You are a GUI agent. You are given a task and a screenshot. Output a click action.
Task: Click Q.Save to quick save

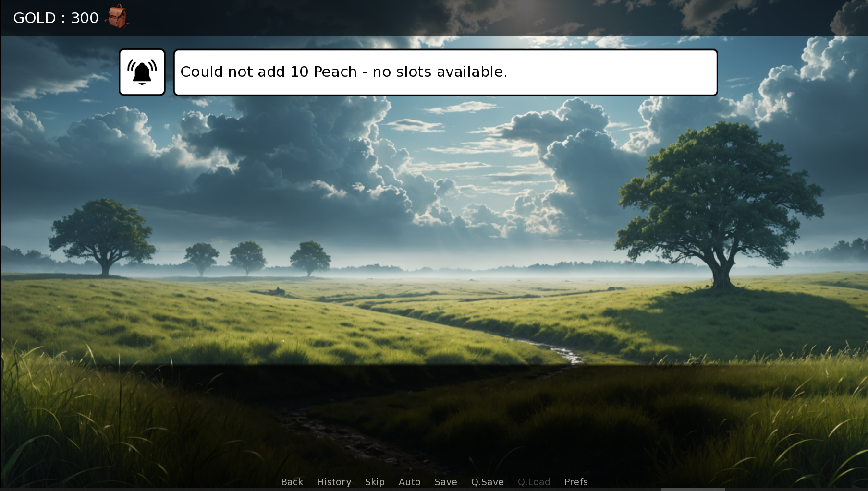[487, 482]
